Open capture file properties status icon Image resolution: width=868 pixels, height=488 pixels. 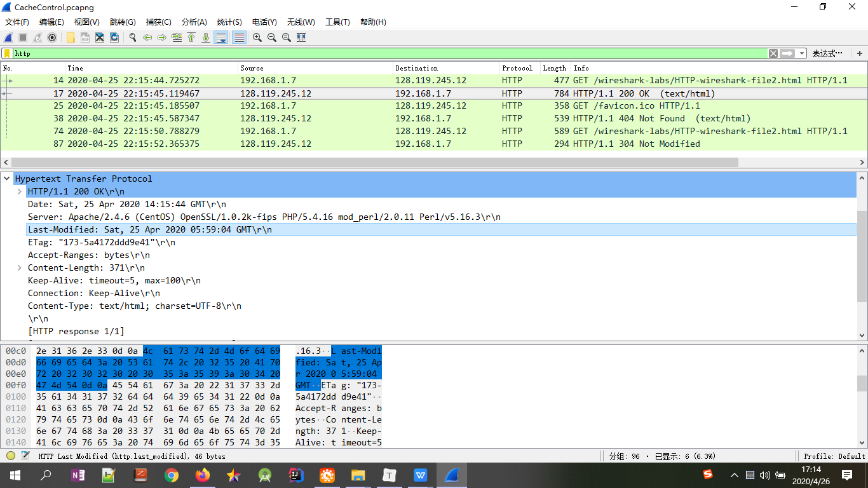point(25,456)
